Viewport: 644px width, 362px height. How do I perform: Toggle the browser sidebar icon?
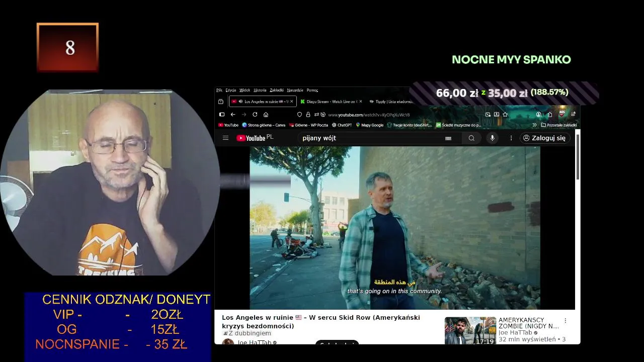tap(222, 115)
